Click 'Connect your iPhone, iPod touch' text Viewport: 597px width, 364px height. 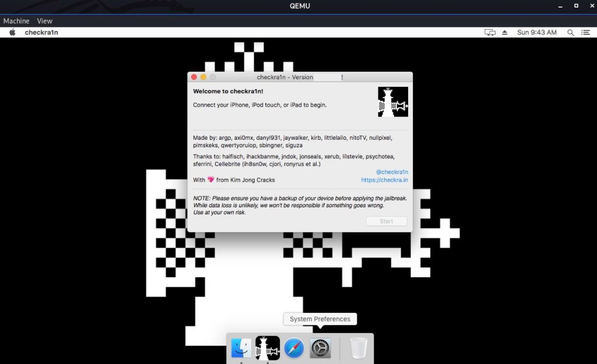259,105
